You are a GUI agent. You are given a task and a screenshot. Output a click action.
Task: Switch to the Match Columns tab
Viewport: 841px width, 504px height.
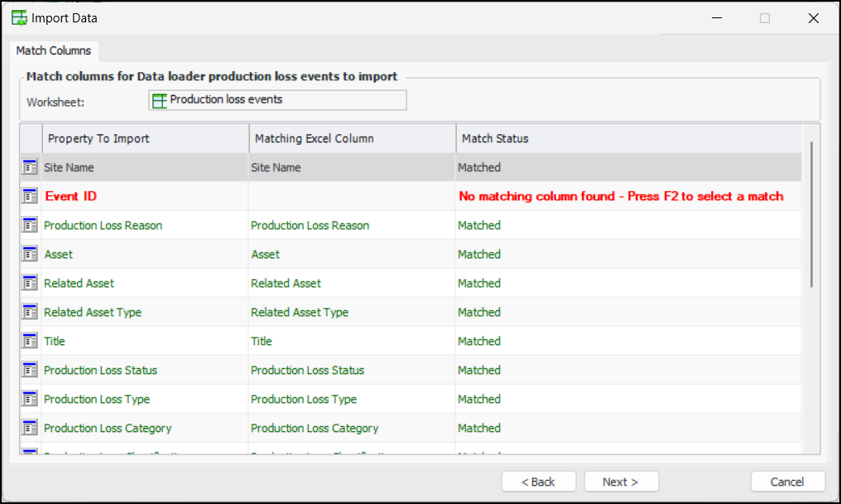pyautogui.click(x=54, y=50)
